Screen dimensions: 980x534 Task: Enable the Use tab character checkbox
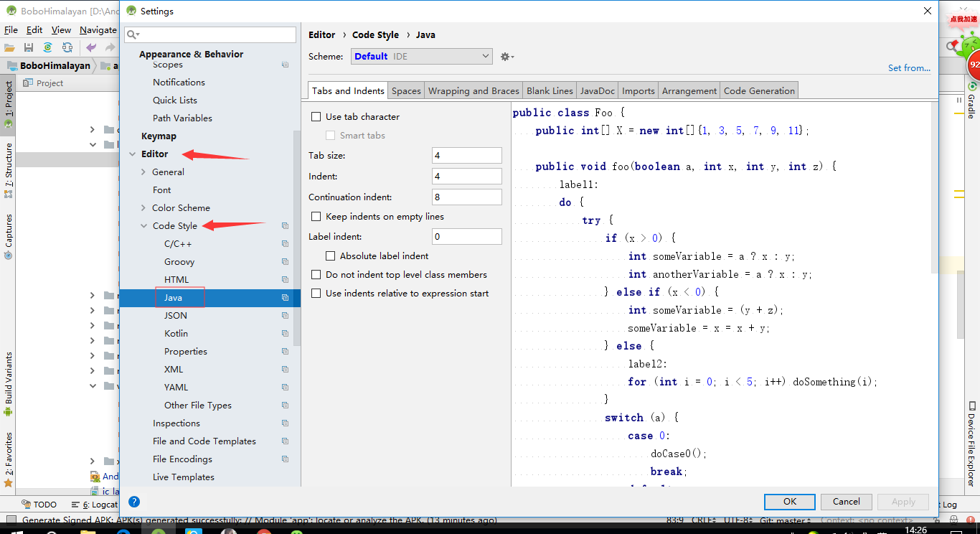click(316, 117)
